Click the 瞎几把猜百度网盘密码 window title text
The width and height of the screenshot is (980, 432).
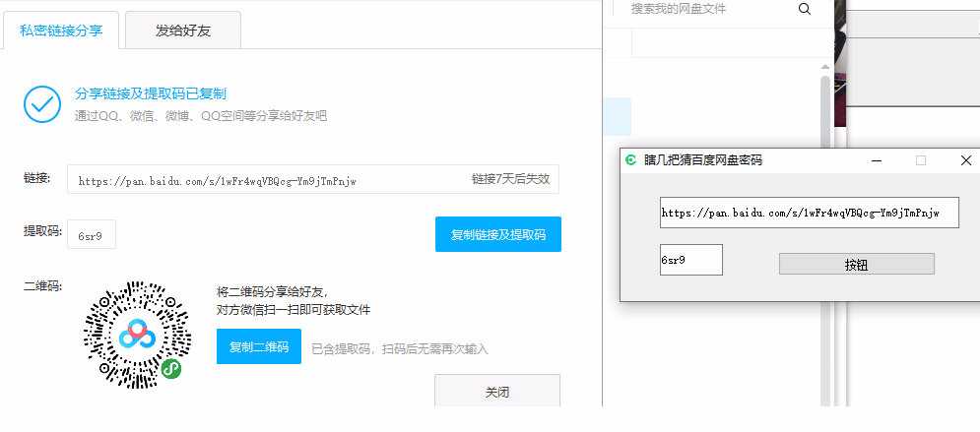(x=703, y=159)
